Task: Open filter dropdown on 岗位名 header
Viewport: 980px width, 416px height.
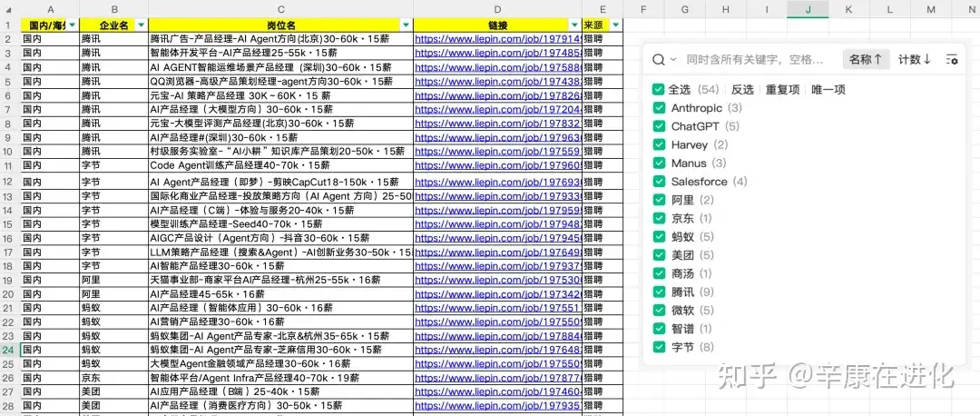Action: point(407,25)
